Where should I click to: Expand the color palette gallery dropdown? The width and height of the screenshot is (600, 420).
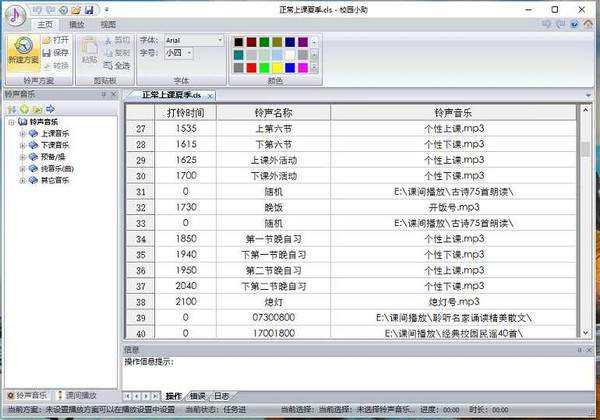pos(316,67)
